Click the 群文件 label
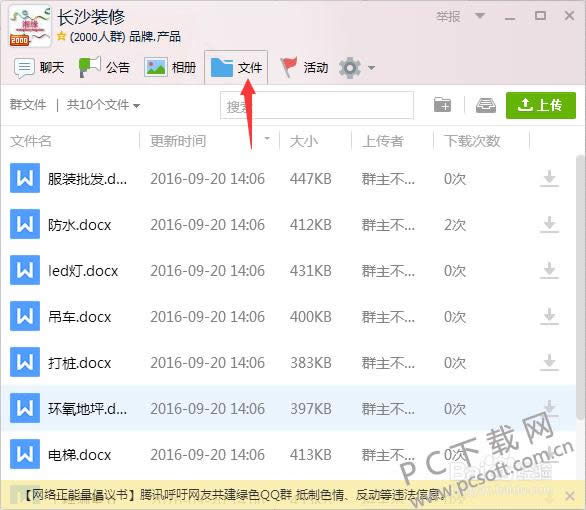The image size is (586, 510). pos(28,105)
